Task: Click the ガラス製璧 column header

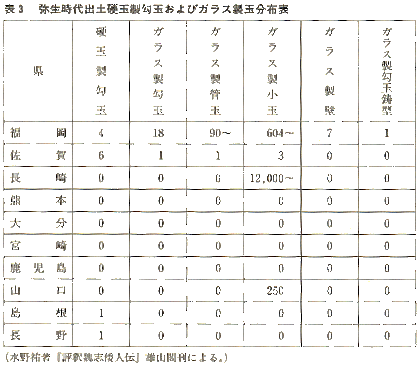Action: 330,71
